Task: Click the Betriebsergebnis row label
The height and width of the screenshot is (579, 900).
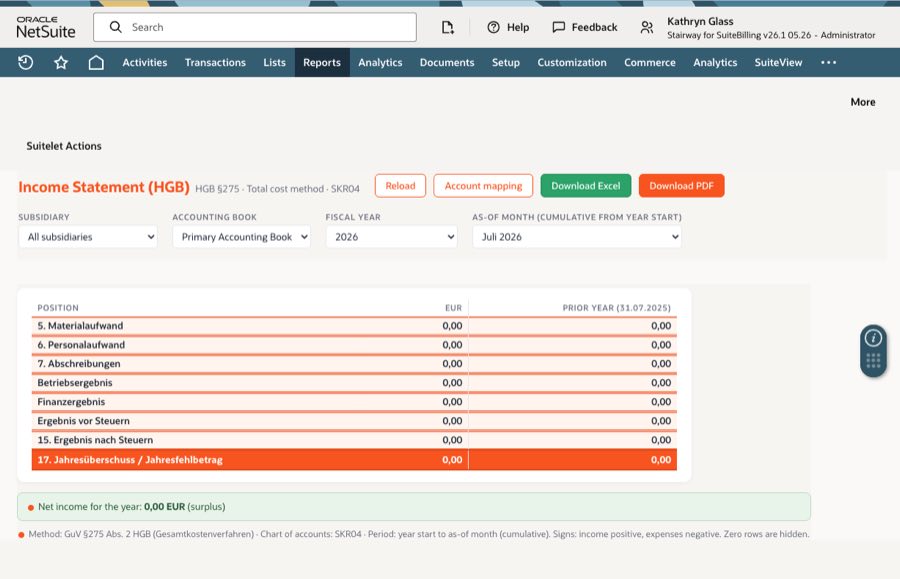Action: click(75, 383)
